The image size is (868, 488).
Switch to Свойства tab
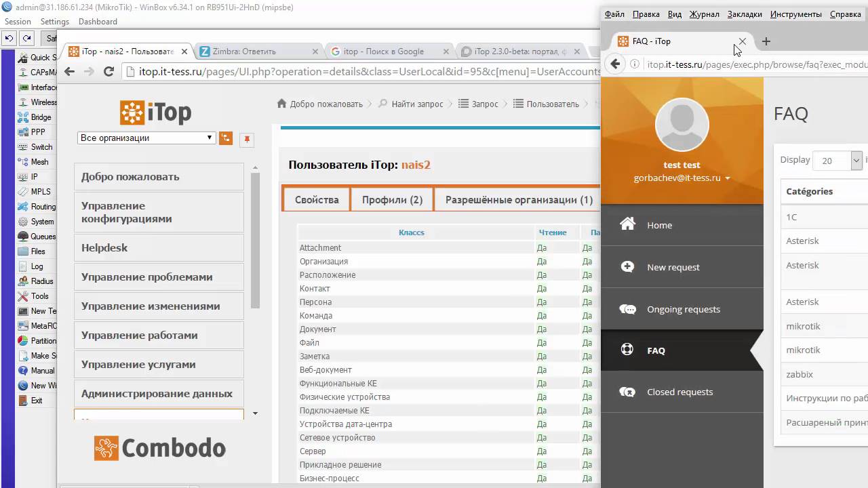pyautogui.click(x=317, y=200)
